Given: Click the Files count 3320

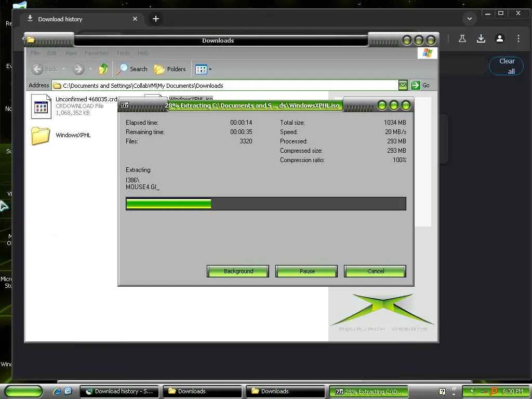Looking at the screenshot, I should point(246,141).
